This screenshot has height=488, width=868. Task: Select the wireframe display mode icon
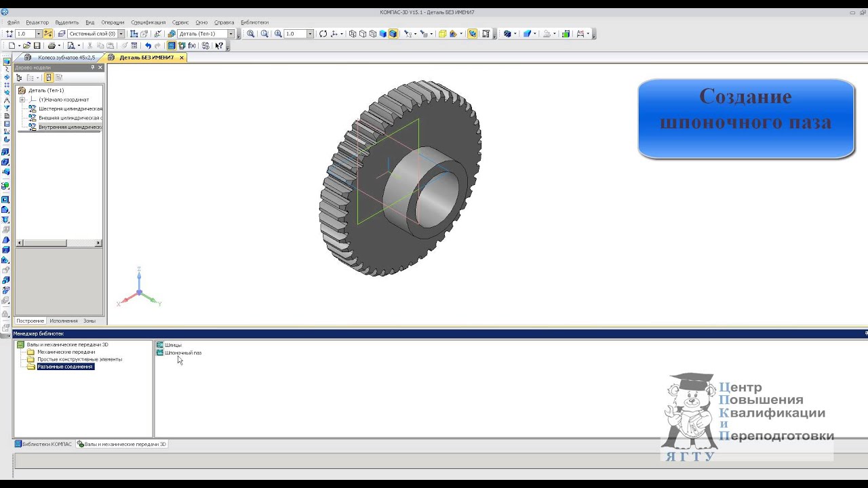[x=353, y=34]
